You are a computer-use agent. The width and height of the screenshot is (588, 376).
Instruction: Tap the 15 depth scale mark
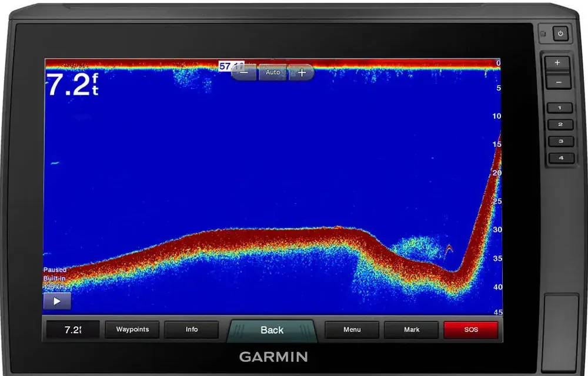point(497,144)
